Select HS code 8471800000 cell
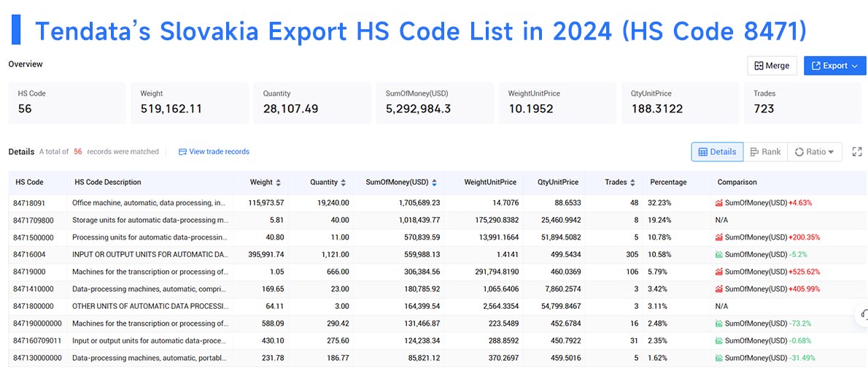This screenshot has width=868, height=371. point(34,306)
